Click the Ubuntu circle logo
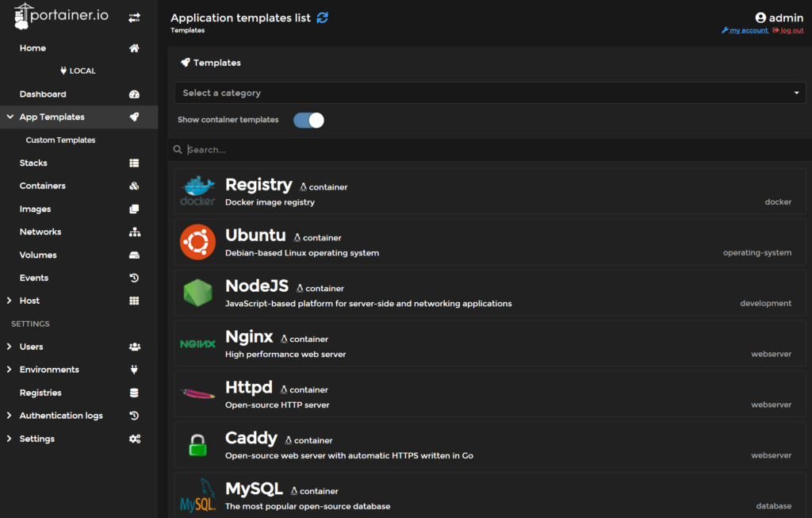Image resolution: width=812 pixels, height=518 pixels. point(197,242)
